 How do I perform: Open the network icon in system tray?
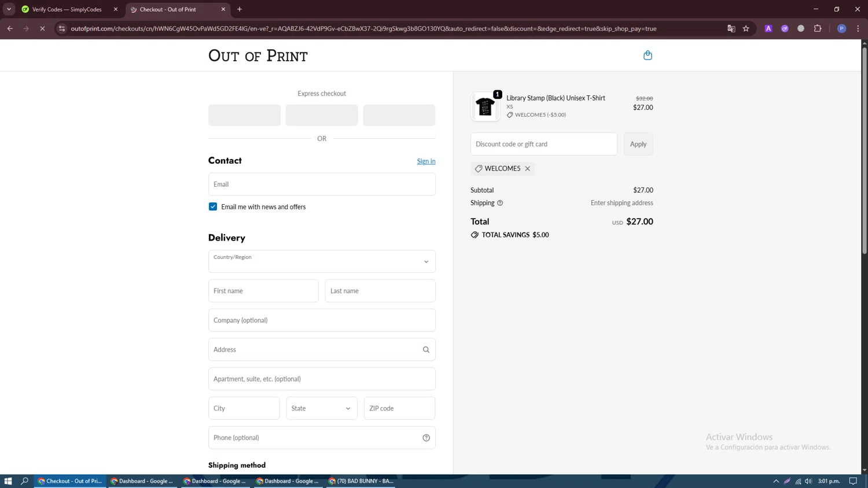798,481
